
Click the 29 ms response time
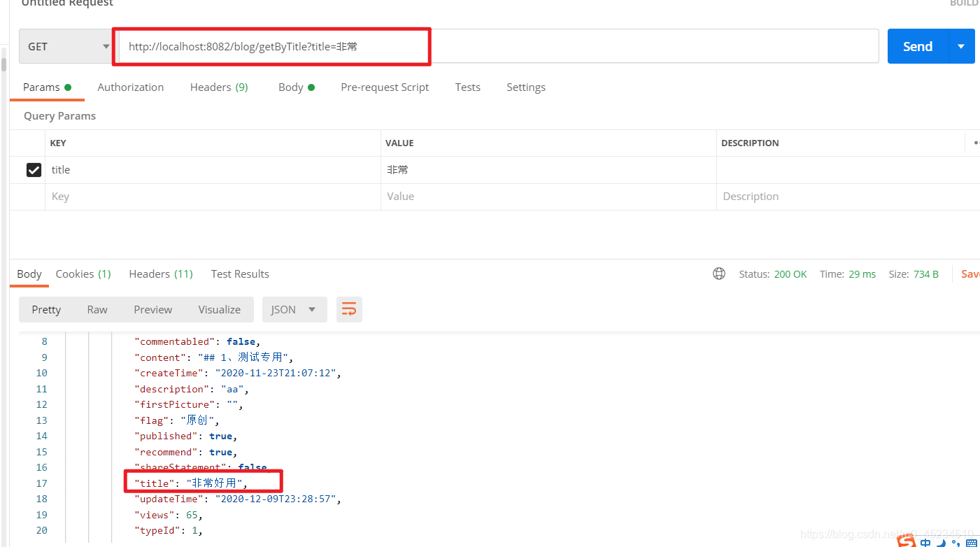pos(862,274)
